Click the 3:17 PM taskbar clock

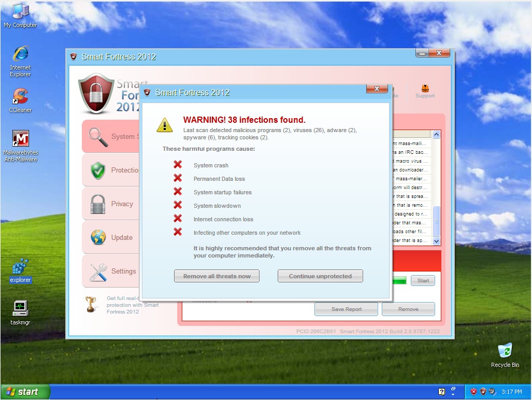pyautogui.click(x=512, y=392)
